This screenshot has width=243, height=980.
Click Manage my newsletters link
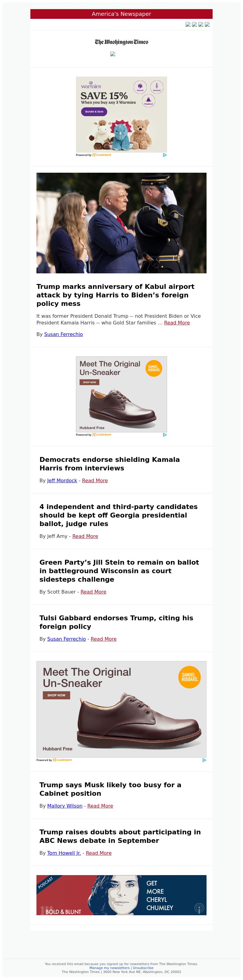[x=110, y=968]
